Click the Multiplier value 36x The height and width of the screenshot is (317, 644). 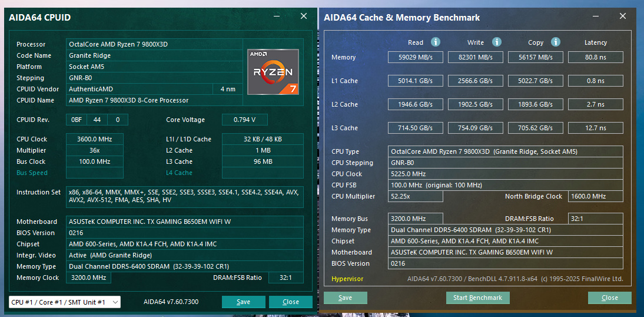[94, 150]
